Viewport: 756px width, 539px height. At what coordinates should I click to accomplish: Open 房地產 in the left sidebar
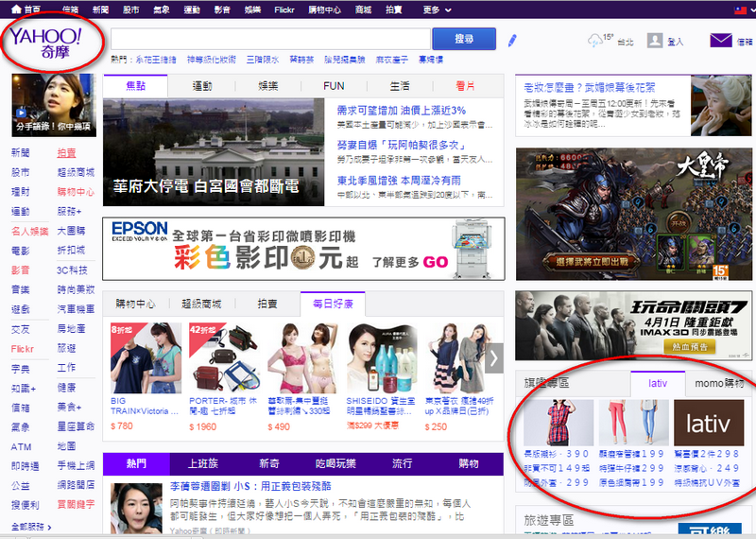(72, 329)
